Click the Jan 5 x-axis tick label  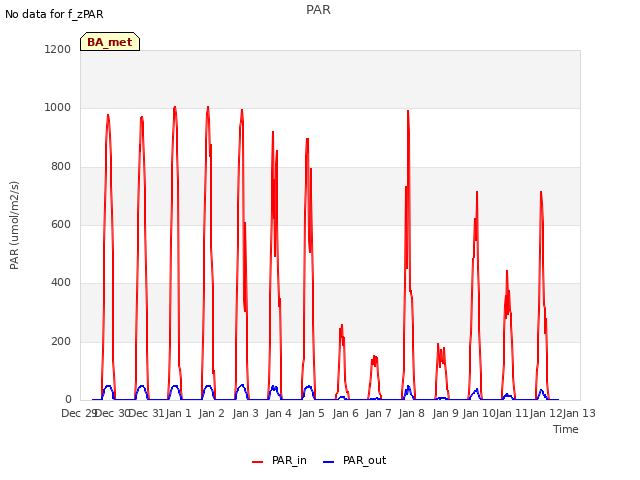311,413
